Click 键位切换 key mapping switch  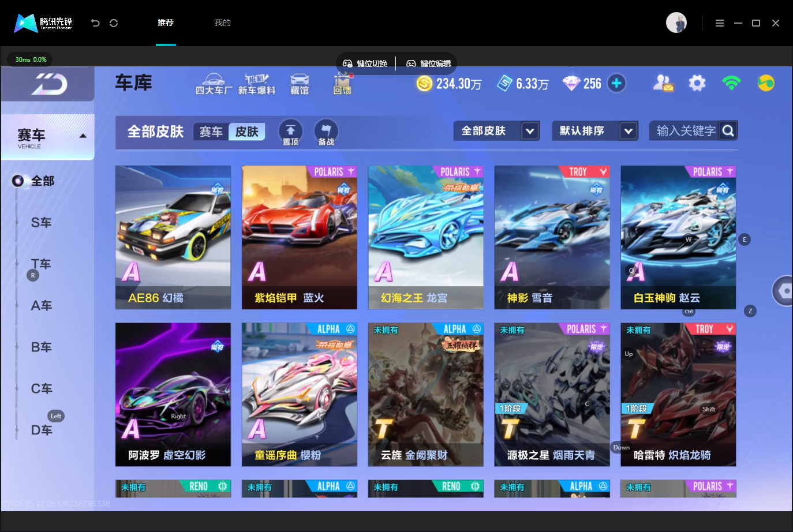365,63
